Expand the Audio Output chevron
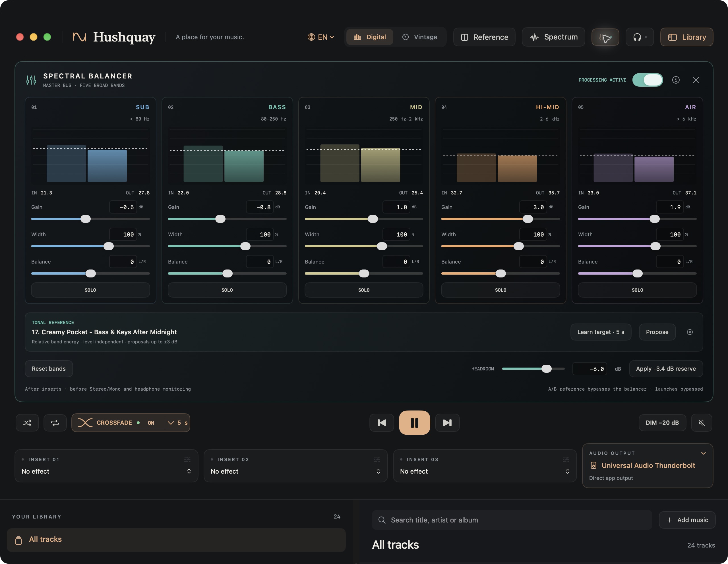Image resolution: width=728 pixels, height=564 pixels. [x=703, y=453]
